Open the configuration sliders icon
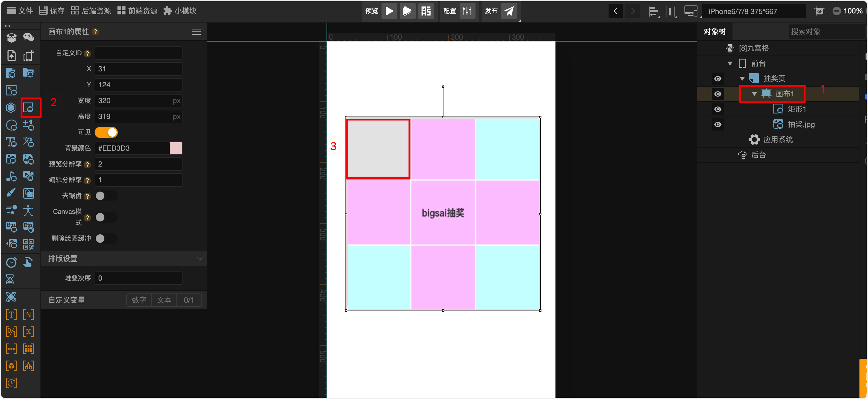The image size is (868, 399). tap(467, 11)
